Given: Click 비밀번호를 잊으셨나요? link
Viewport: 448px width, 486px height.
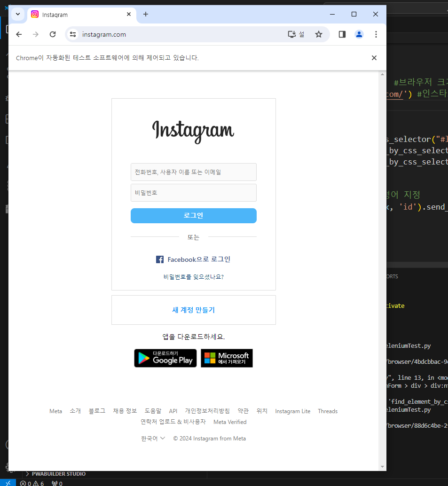Looking at the screenshot, I should click(x=194, y=277).
